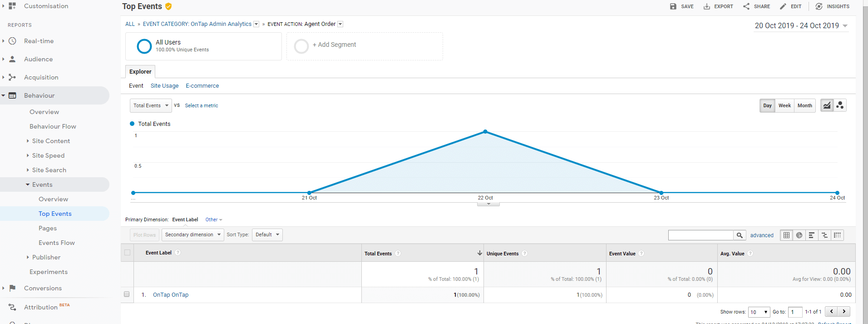Screen dimensions: 868x324
Task: Expand the Site Search section
Action: [x=28, y=170]
